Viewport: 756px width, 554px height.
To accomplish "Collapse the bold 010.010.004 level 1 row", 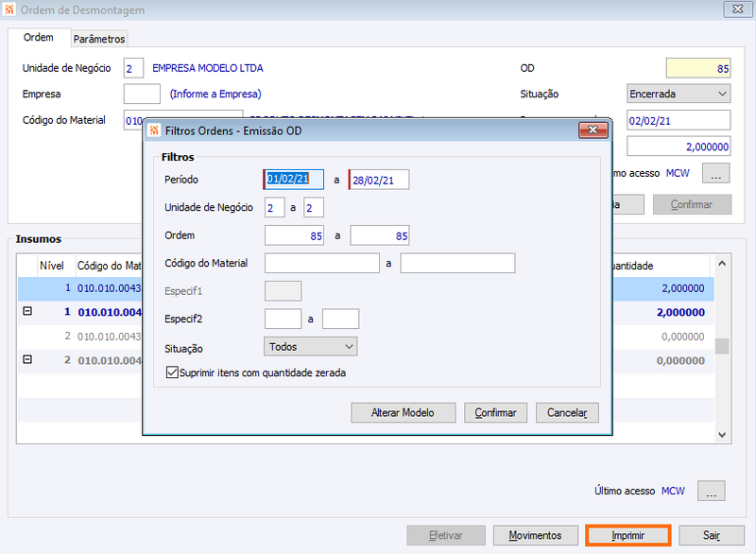I will pos(27,311).
